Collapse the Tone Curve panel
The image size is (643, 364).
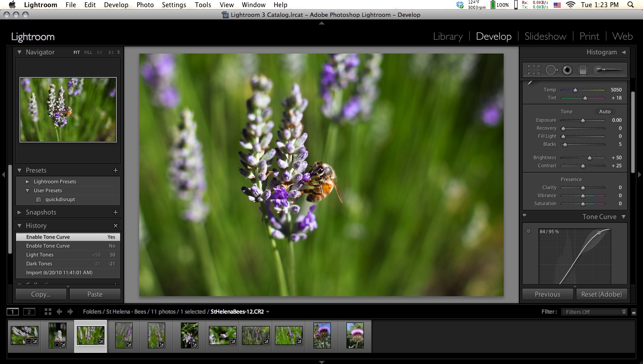pyautogui.click(x=624, y=217)
